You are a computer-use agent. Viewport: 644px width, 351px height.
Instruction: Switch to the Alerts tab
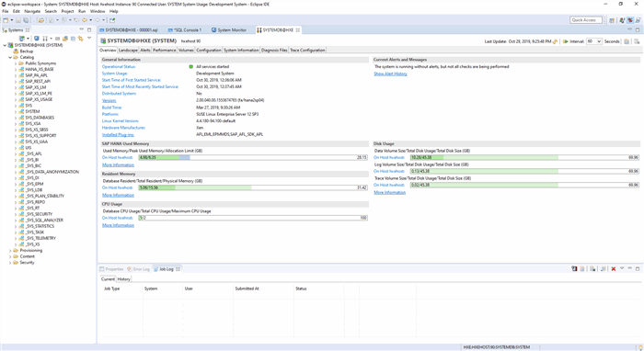(x=145, y=50)
